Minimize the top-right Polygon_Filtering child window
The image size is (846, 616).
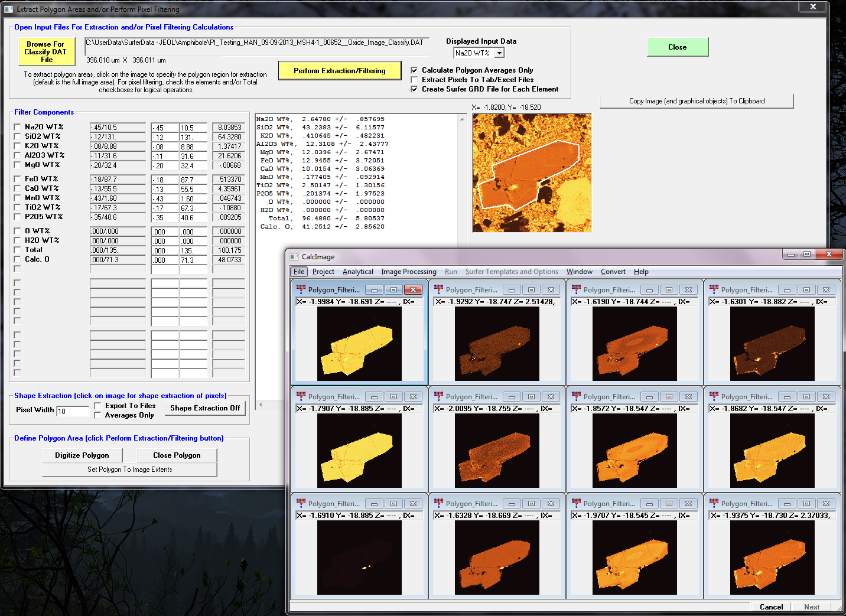(787, 290)
